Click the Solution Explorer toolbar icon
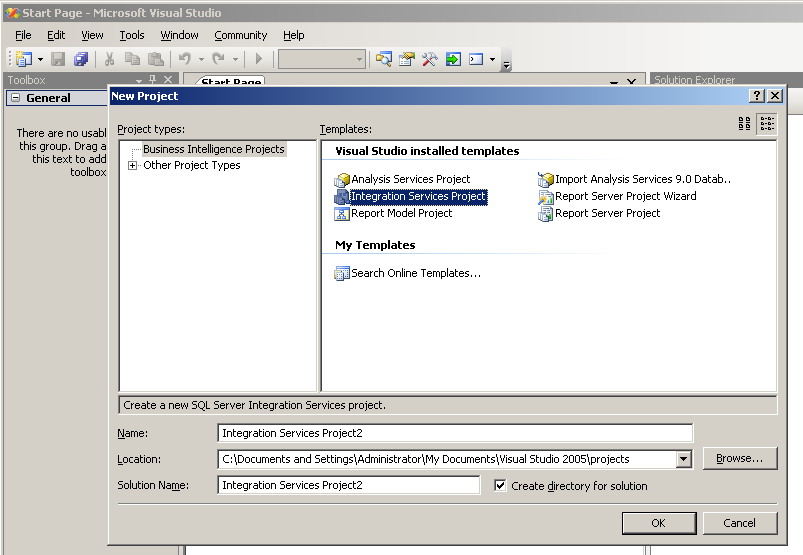Viewport: 803px width, 555px height. (x=384, y=59)
